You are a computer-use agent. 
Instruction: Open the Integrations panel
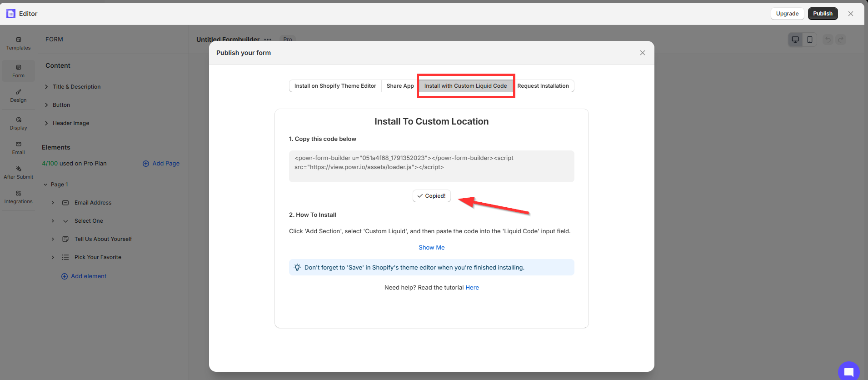point(18,197)
